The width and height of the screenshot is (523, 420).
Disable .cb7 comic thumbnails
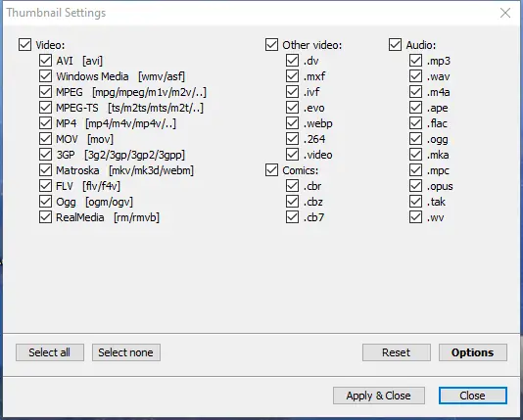[292, 217]
